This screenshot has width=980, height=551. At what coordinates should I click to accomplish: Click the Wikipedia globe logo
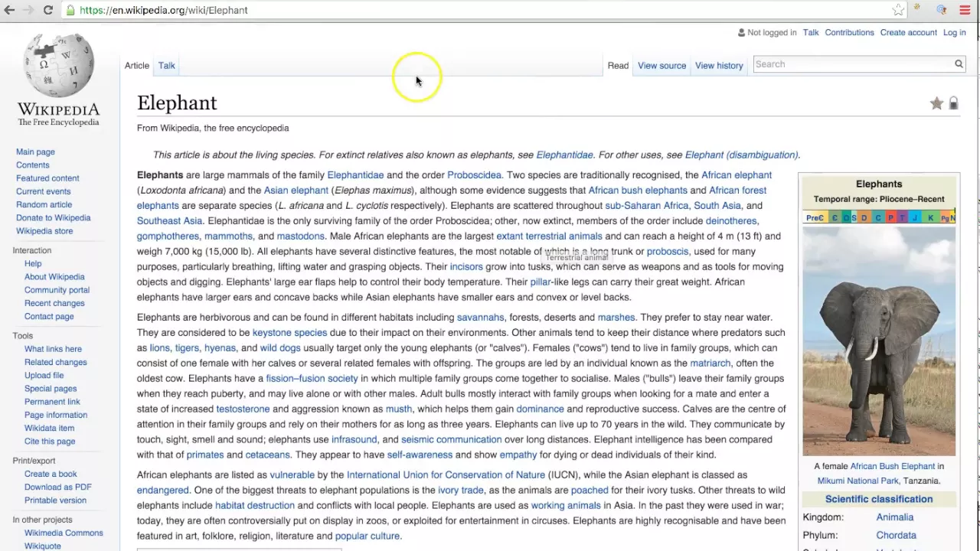click(59, 65)
